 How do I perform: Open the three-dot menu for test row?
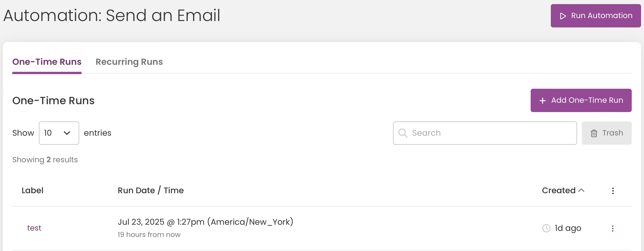[613, 229]
